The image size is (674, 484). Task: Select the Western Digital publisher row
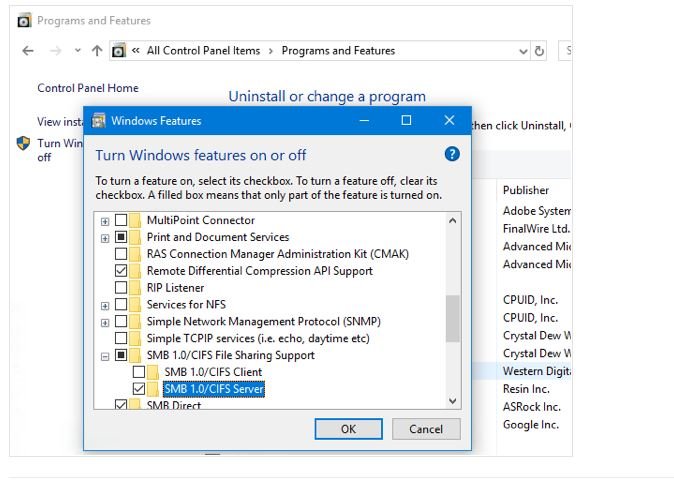coord(536,371)
